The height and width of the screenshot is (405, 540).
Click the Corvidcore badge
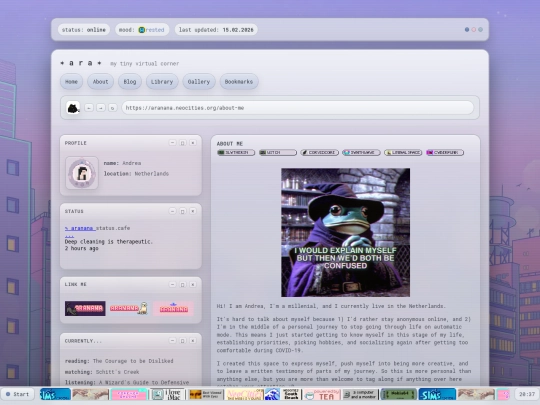320,153
